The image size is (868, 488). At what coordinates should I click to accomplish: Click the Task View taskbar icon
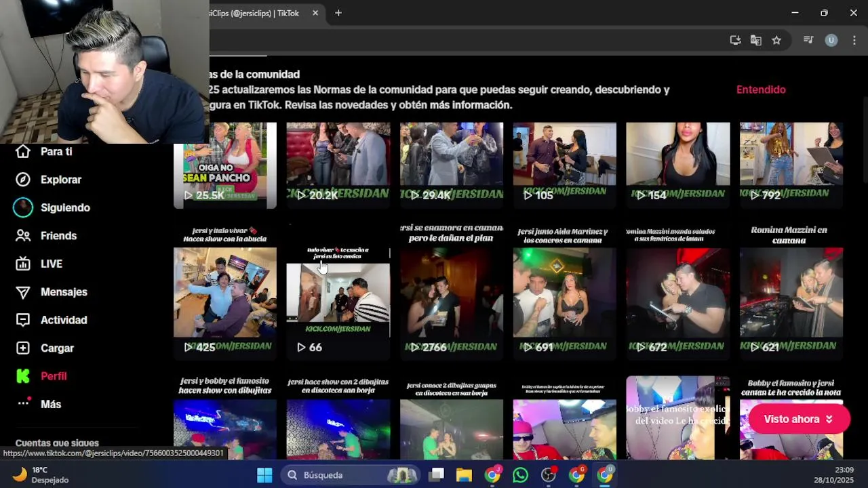(x=437, y=475)
